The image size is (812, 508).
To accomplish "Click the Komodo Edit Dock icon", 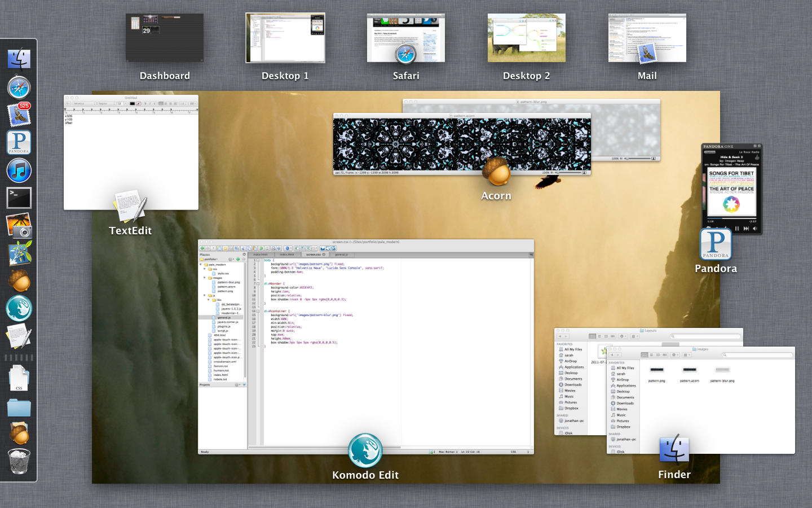I will tap(19, 308).
